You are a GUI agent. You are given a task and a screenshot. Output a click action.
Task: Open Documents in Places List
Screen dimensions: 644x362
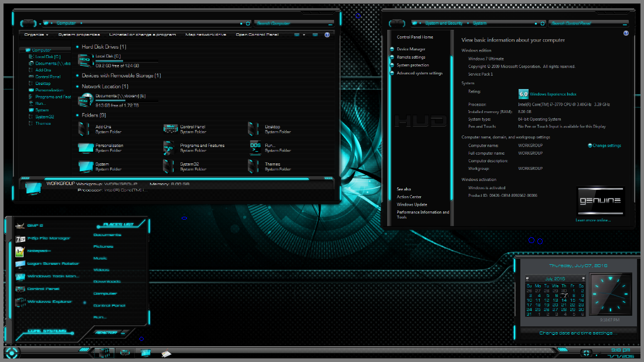(x=107, y=235)
